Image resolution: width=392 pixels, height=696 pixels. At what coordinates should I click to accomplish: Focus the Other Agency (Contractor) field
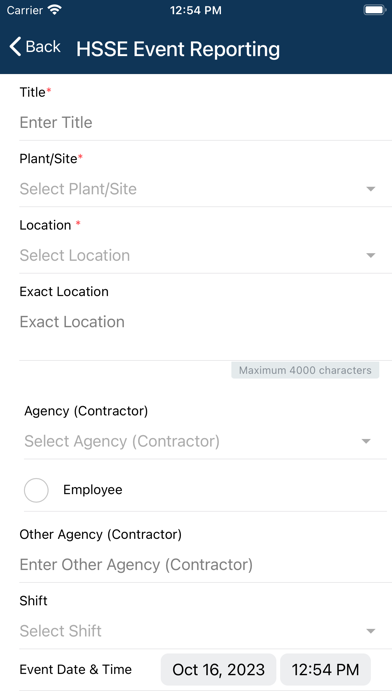tap(206, 565)
